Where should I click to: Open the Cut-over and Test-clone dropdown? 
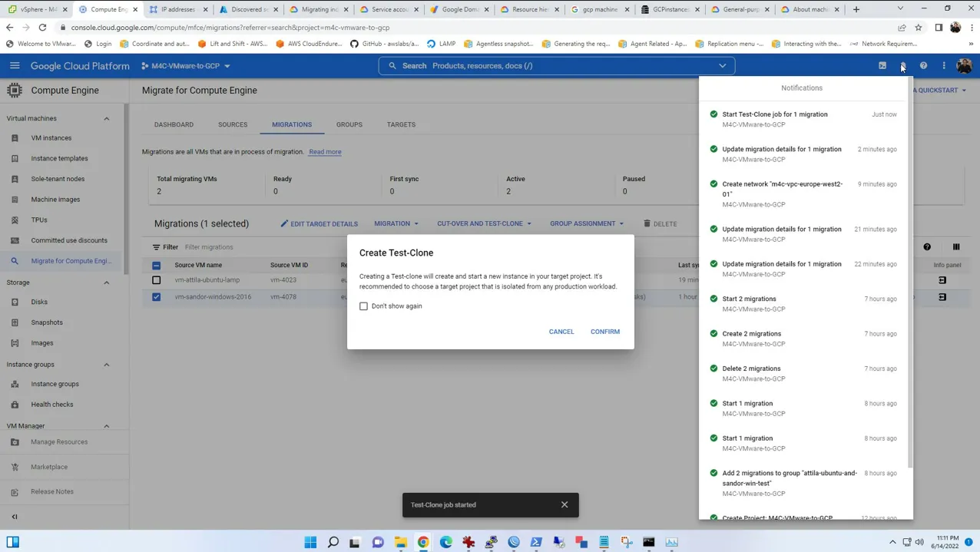coord(484,224)
